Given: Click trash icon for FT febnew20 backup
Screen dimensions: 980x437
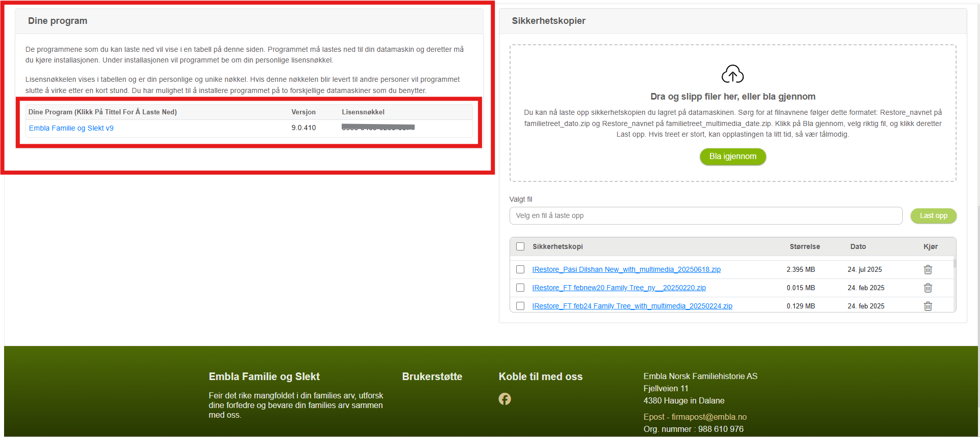Looking at the screenshot, I should [928, 288].
